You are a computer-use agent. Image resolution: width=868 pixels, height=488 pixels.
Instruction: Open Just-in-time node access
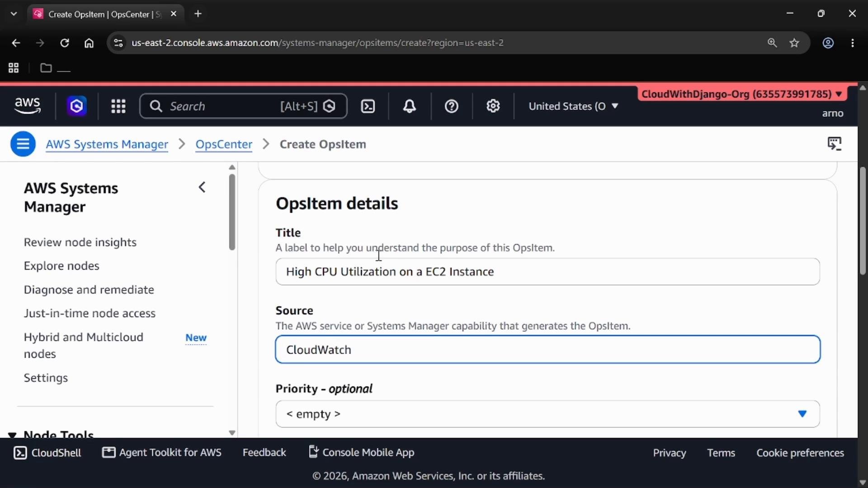90,313
